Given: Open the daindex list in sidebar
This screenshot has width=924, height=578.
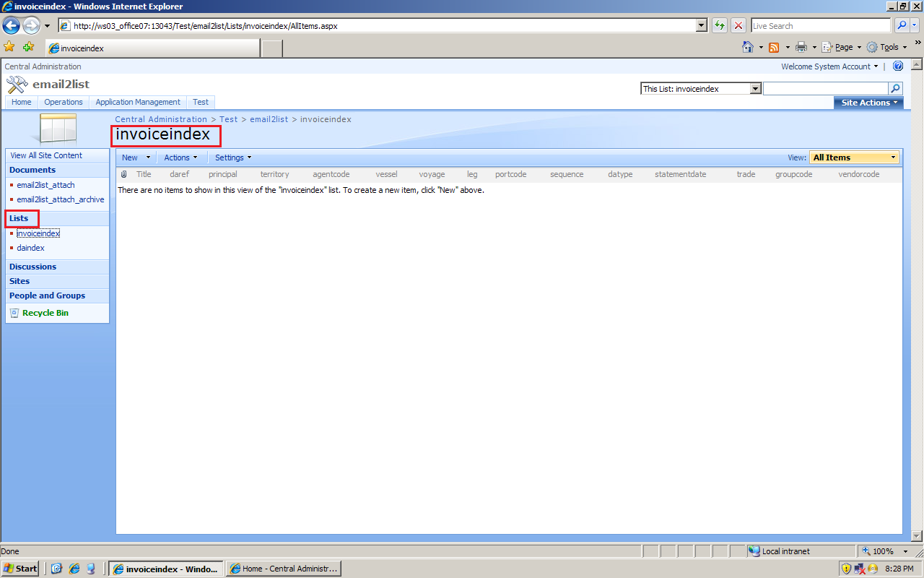Looking at the screenshot, I should pyautogui.click(x=31, y=248).
